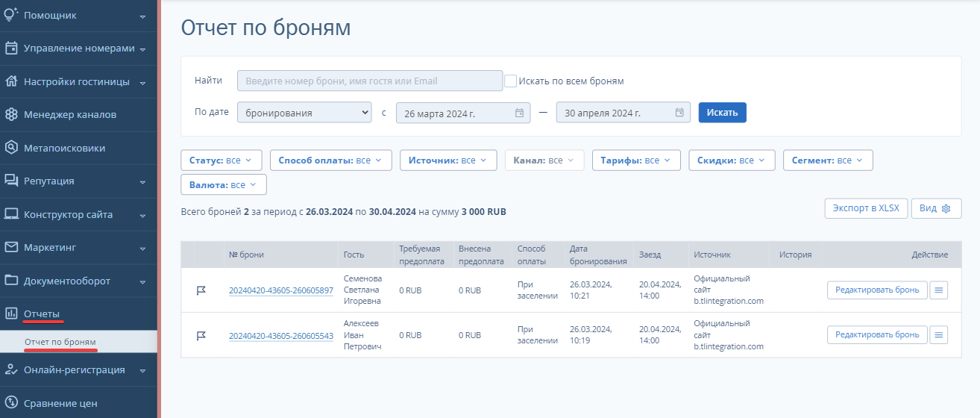The width and height of the screenshot is (980, 418).
Task: Click the № брони column header
Action: 246,255
